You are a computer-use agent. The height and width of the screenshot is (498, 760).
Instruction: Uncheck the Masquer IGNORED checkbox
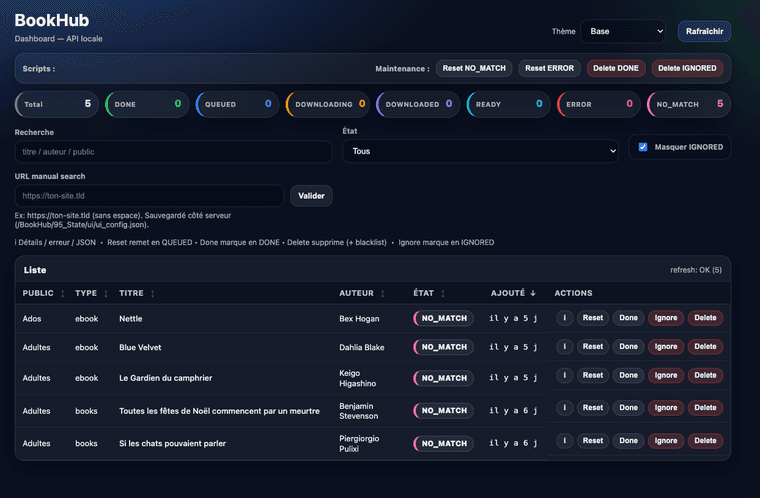[643, 147]
